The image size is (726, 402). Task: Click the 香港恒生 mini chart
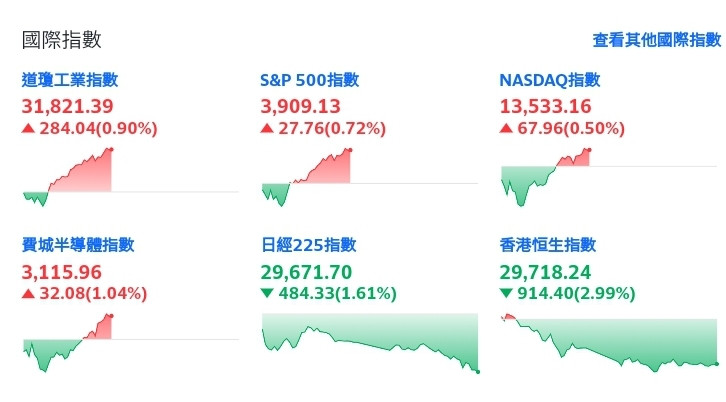(x=609, y=342)
